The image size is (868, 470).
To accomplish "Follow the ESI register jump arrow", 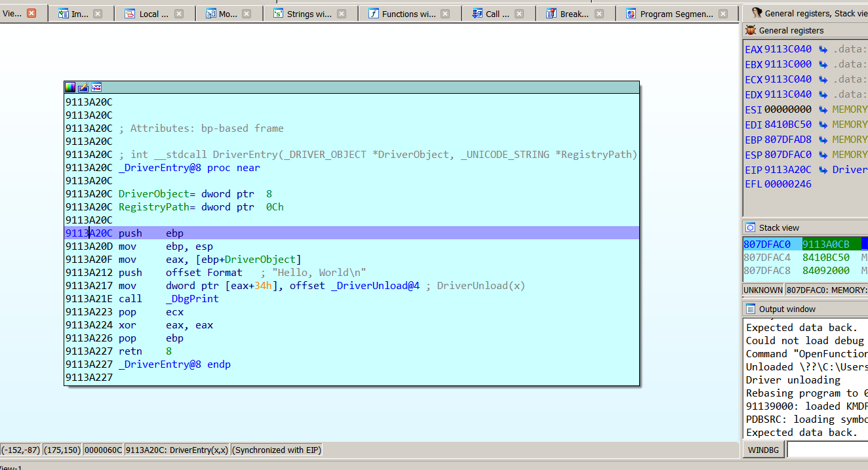I will [x=823, y=109].
